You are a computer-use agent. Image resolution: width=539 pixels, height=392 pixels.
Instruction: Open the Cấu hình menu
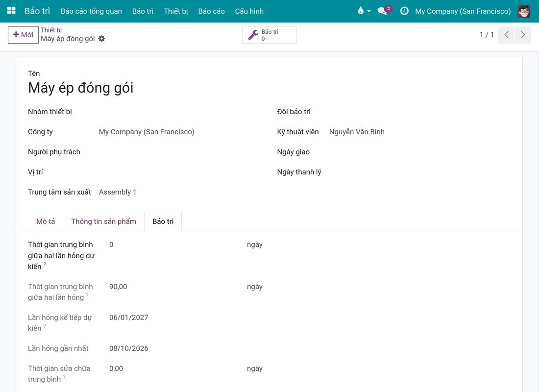pos(249,11)
